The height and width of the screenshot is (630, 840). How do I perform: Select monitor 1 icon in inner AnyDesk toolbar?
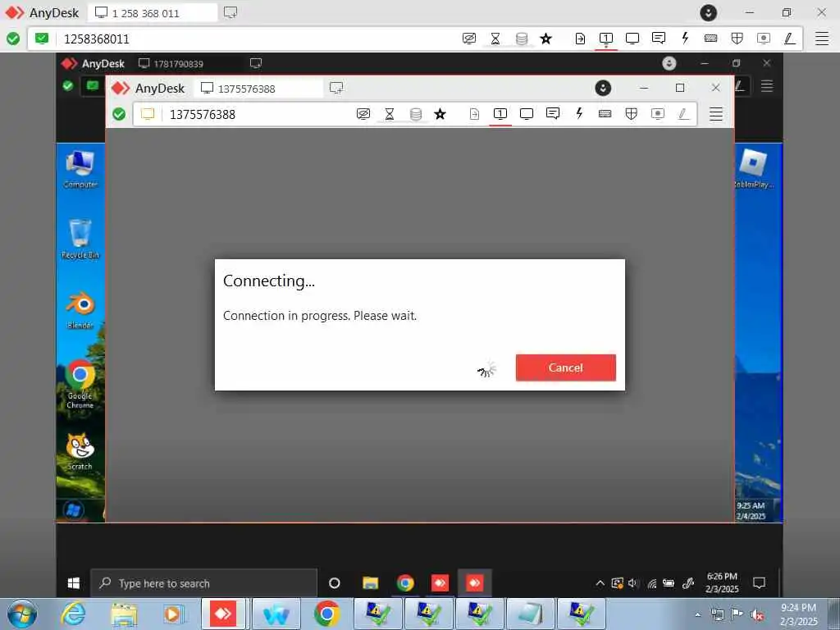(500, 113)
